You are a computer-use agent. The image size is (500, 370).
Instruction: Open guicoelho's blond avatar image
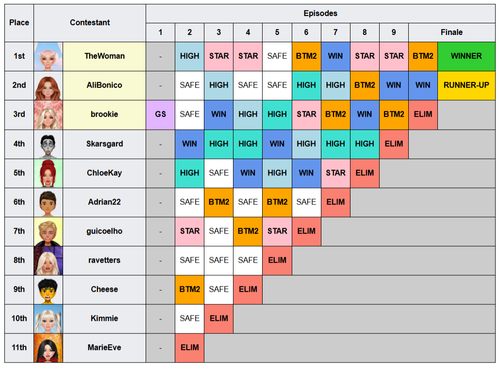(48, 231)
